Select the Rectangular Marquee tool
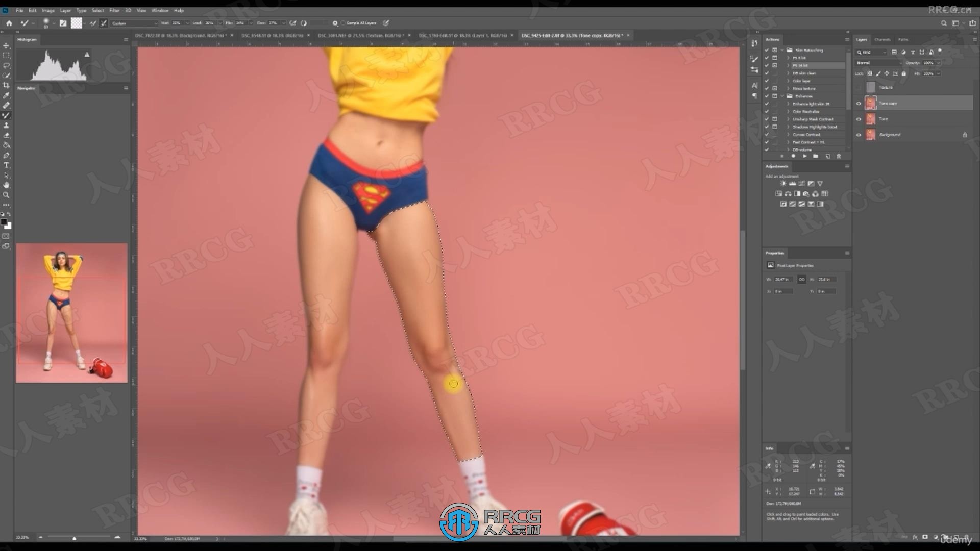980x551 pixels. point(6,56)
